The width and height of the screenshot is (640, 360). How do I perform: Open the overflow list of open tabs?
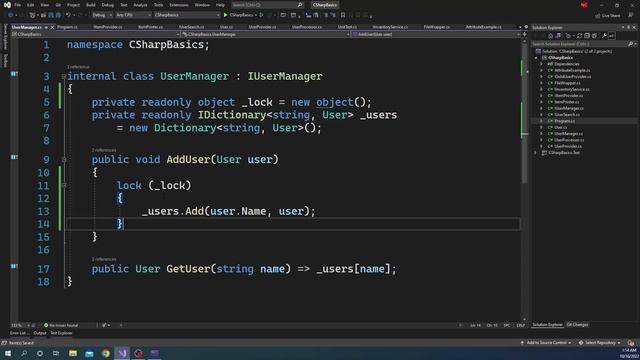pyautogui.click(x=520, y=27)
